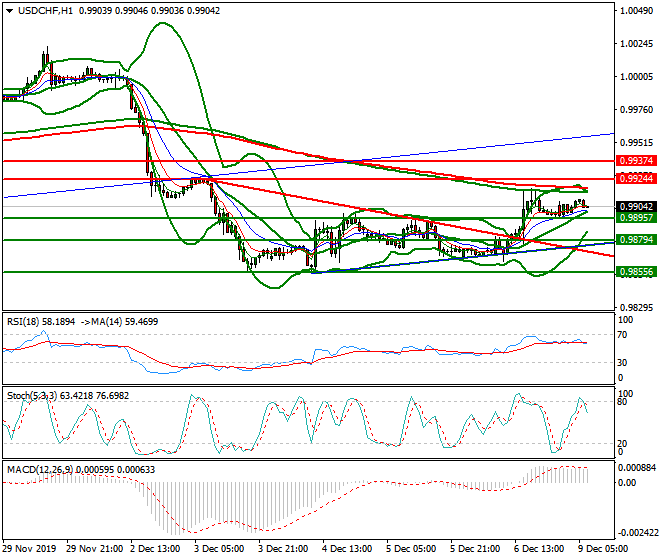Select the green 0.98794 support level label
Image resolution: width=660 pixels, height=560 pixels.
[636, 240]
